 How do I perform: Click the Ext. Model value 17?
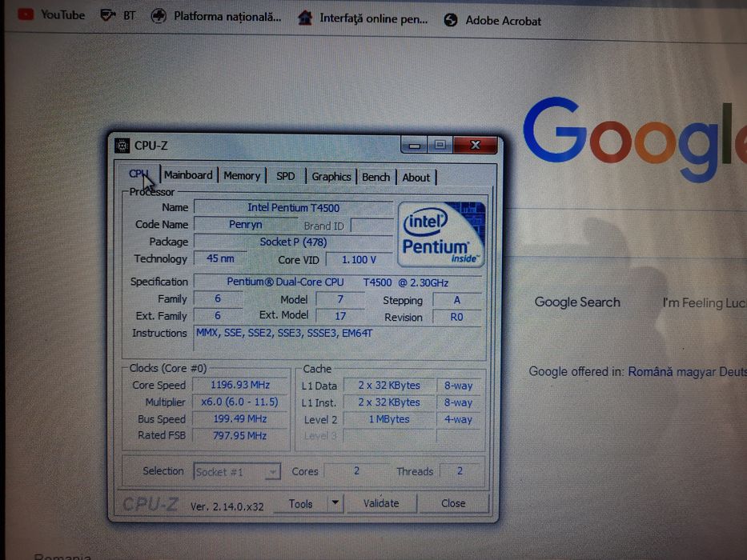(340, 316)
